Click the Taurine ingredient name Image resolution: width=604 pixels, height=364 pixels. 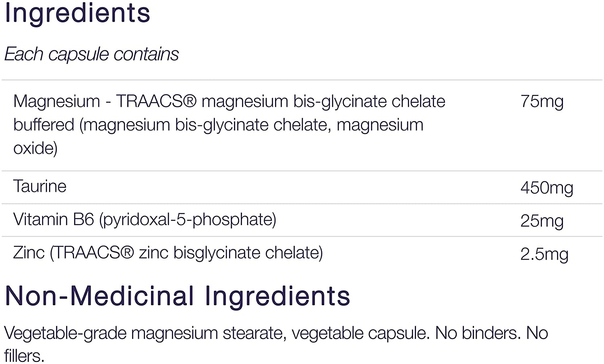point(40,186)
